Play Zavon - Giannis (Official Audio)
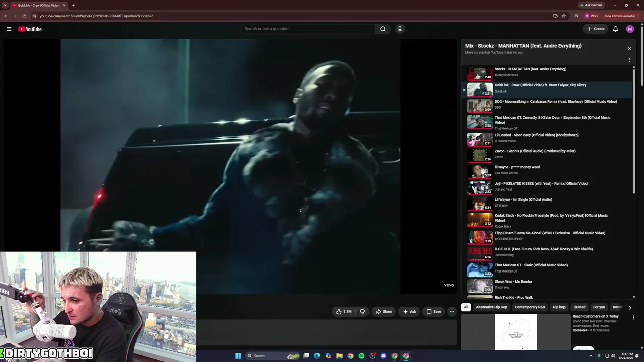The height and width of the screenshot is (362, 644). click(546, 155)
